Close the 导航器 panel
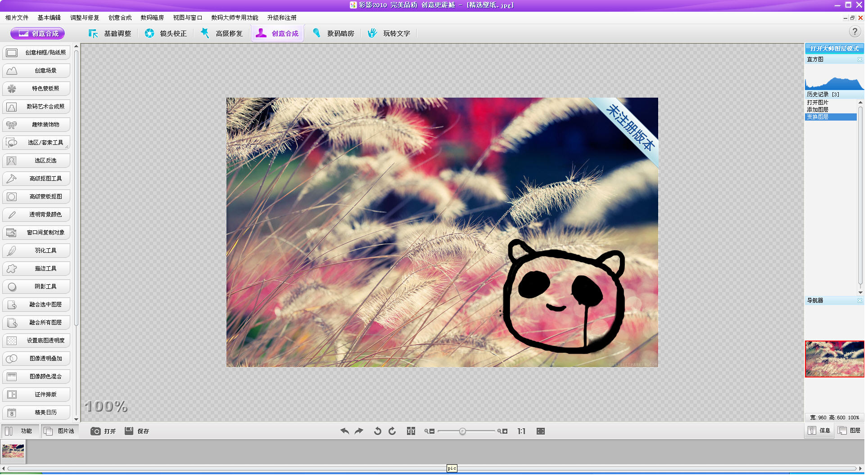Image resolution: width=868 pixels, height=476 pixels. click(859, 301)
